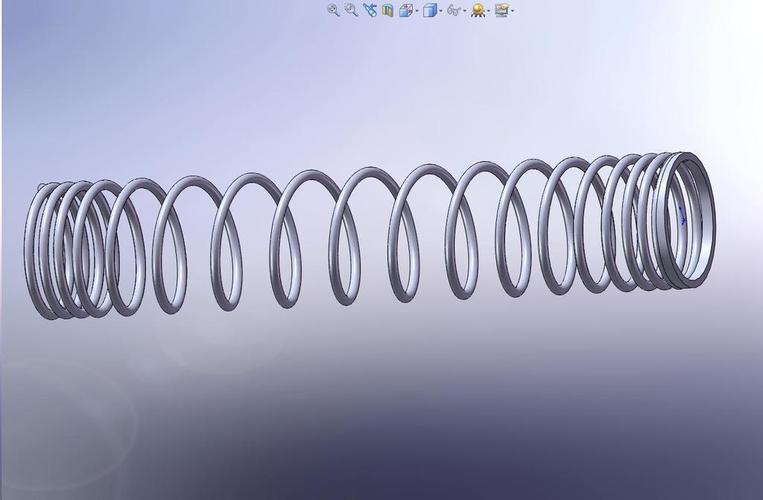
Task: Open the Display Style dropdown arrow
Action: (440, 11)
